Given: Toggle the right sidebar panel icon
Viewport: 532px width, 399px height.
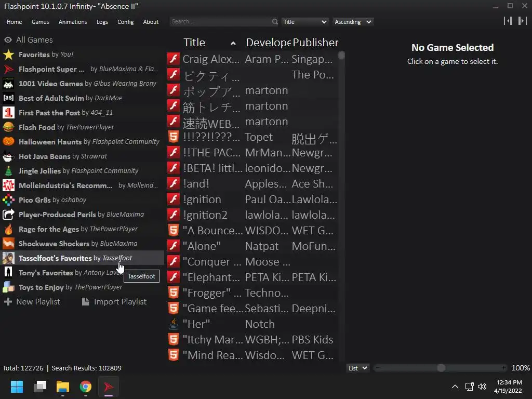Looking at the screenshot, I should click(x=523, y=21).
